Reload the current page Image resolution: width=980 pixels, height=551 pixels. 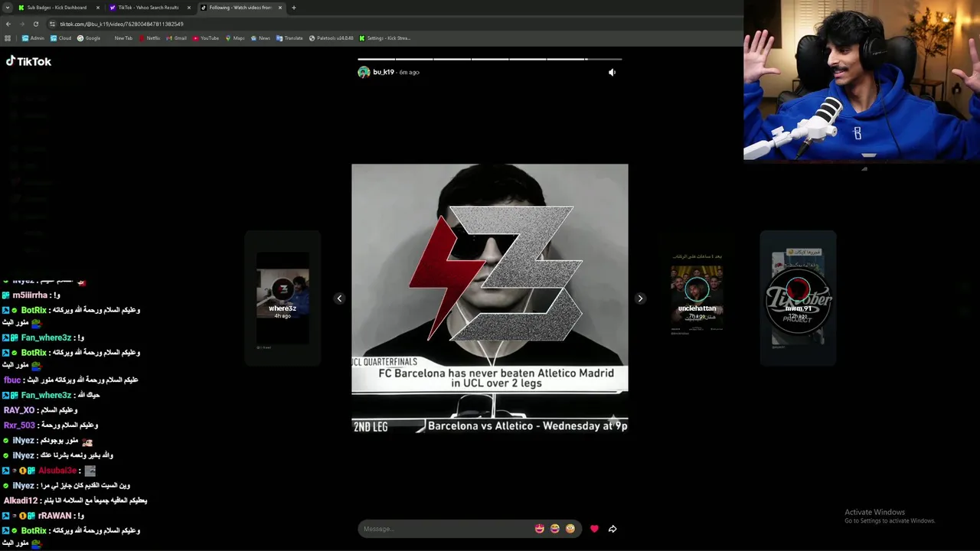click(x=35, y=24)
